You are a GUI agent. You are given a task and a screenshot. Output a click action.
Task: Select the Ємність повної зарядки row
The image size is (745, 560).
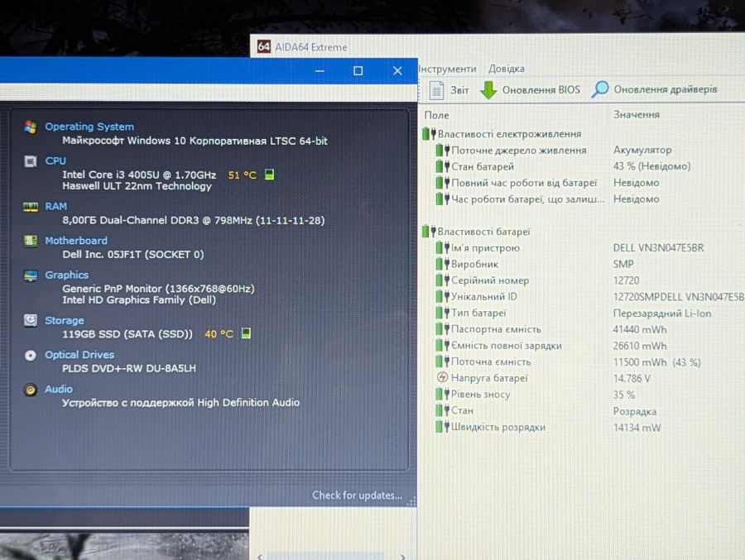(589, 346)
